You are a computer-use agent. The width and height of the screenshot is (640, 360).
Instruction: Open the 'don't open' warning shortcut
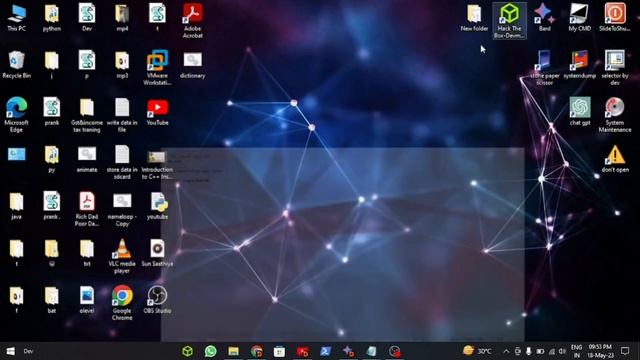pos(615,159)
